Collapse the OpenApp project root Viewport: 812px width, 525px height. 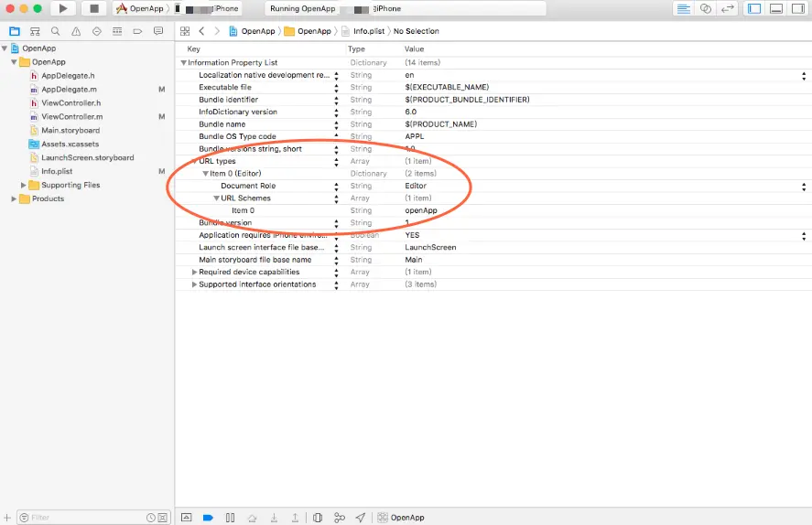(x=5, y=48)
